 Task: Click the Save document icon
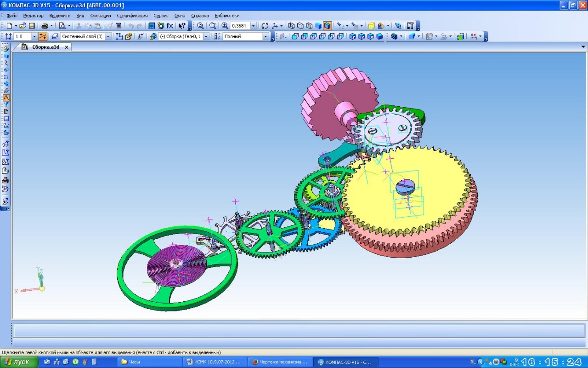32,26
